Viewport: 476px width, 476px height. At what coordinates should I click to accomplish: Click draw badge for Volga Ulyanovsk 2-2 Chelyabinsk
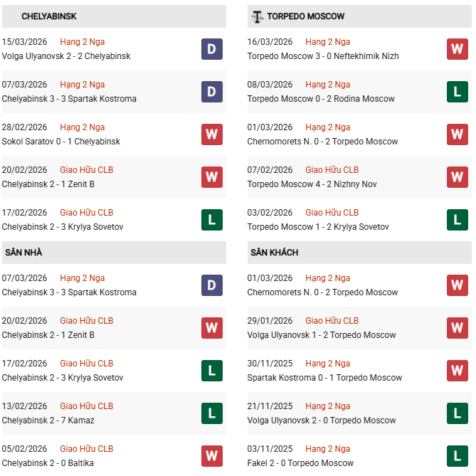[x=212, y=49]
